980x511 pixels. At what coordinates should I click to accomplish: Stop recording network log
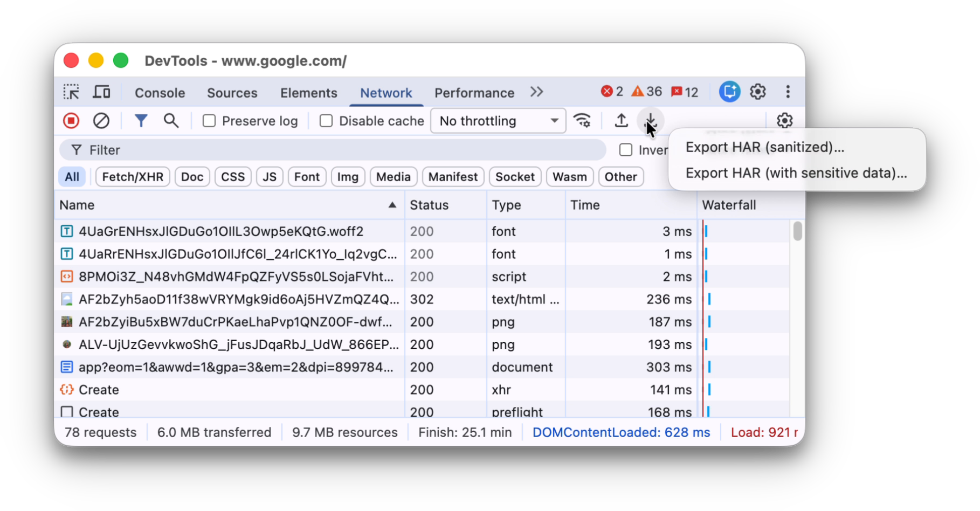71,121
